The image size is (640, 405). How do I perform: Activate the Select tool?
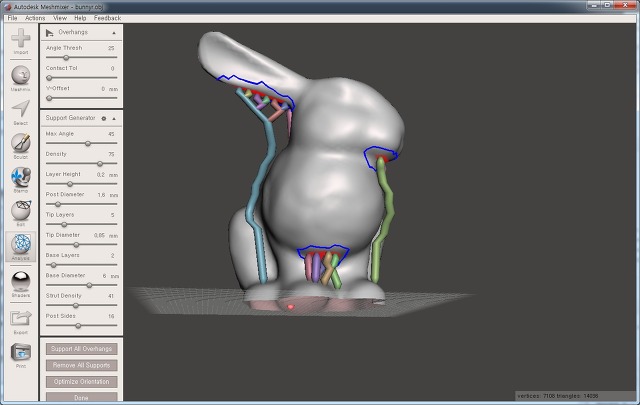click(x=20, y=109)
